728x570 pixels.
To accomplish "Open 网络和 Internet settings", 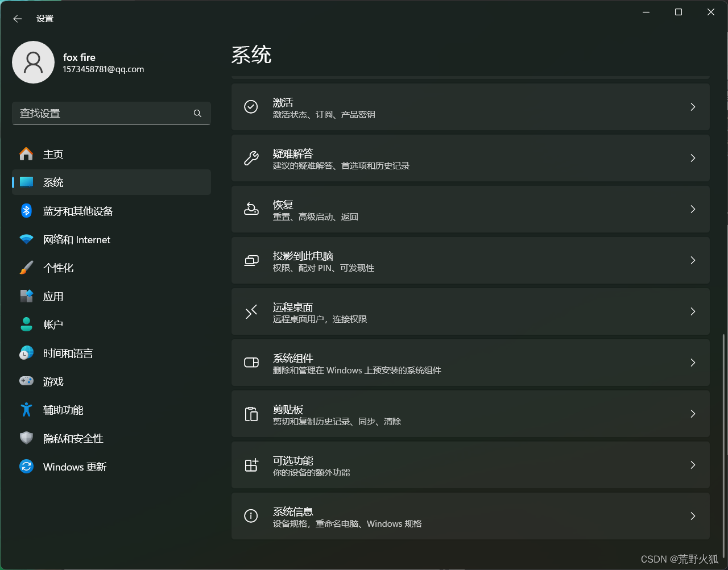I will (111, 239).
